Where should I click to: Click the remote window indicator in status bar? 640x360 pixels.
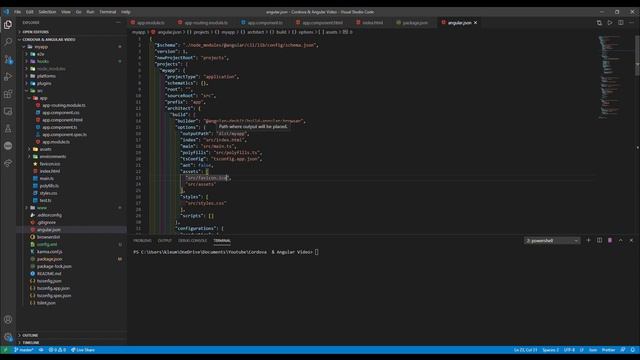(5, 350)
